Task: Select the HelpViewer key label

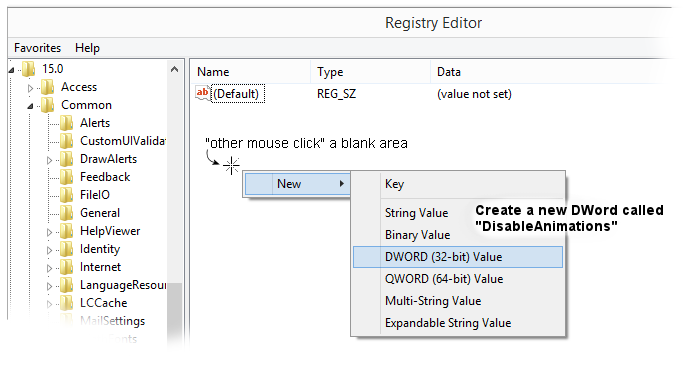Action: pyautogui.click(x=110, y=231)
